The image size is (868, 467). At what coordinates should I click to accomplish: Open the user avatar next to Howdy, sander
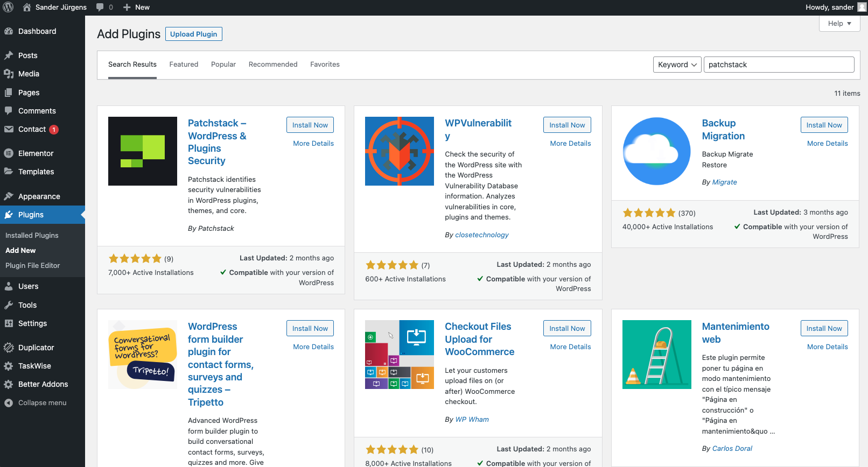point(862,8)
